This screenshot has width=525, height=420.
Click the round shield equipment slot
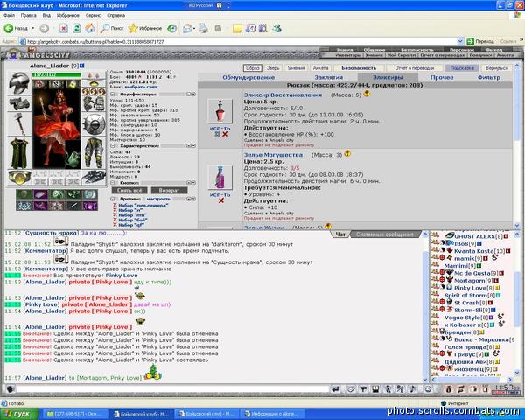(94, 124)
